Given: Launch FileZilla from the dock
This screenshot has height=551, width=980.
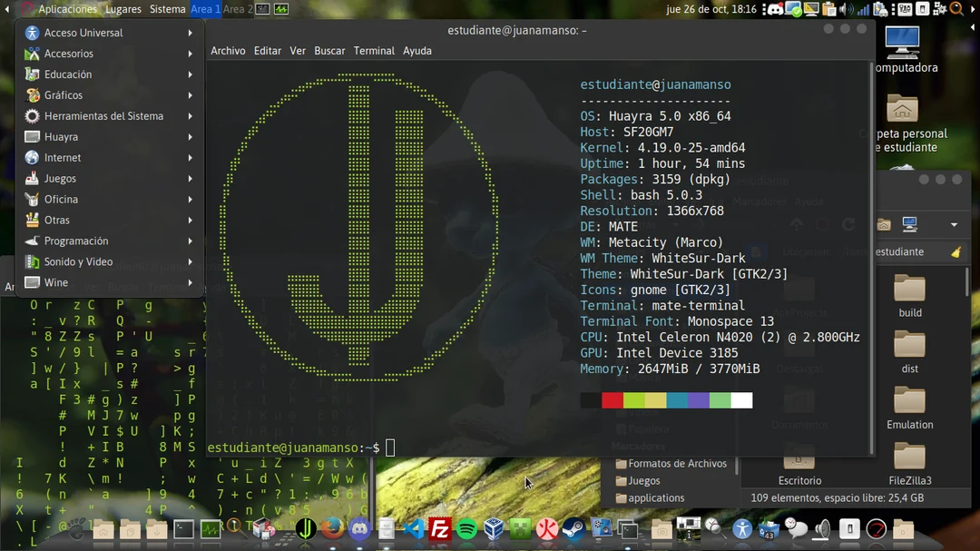Looking at the screenshot, I should (442, 528).
